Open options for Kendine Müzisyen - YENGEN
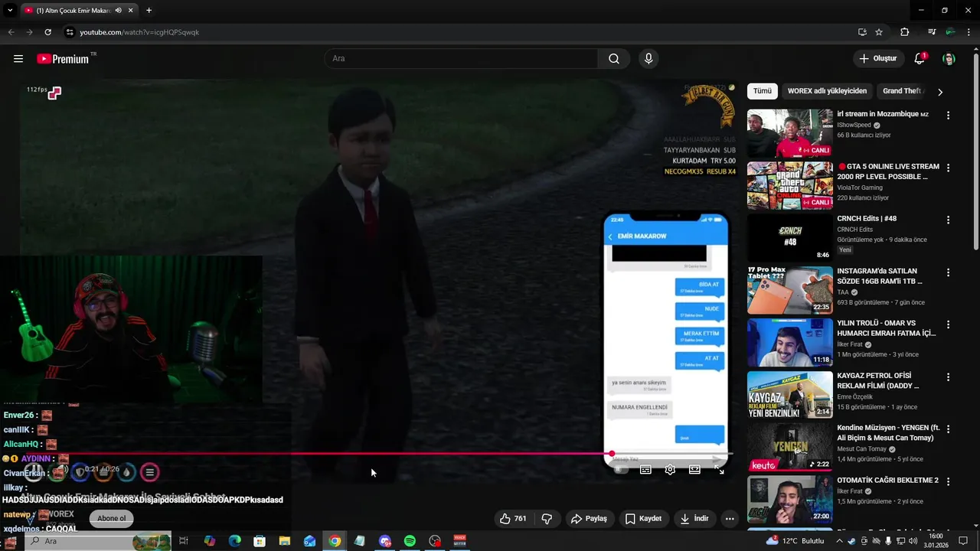This screenshot has width=980, height=551. (948, 429)
